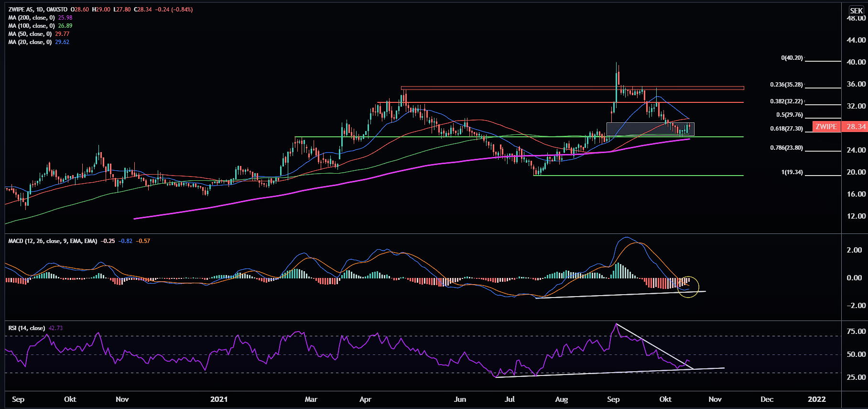Click the MA 200 indicator legend
The width and height of the screenshot is (868, 409).
(x=32, y=18)
